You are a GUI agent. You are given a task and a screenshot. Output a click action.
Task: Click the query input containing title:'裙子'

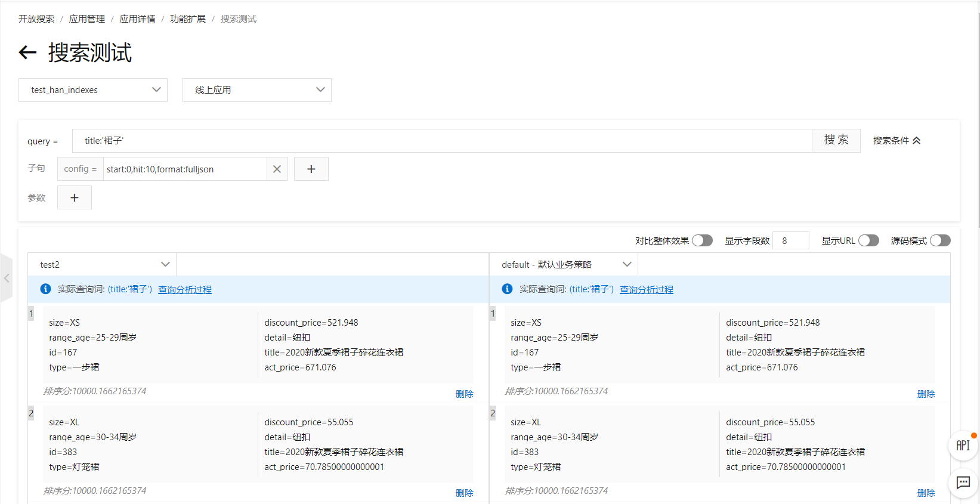coord(442,141)
